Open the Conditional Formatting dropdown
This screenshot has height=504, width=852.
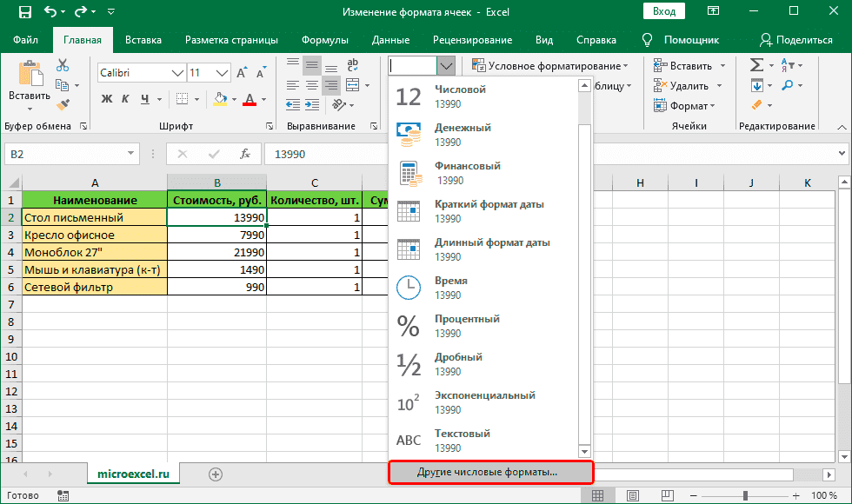548,65
